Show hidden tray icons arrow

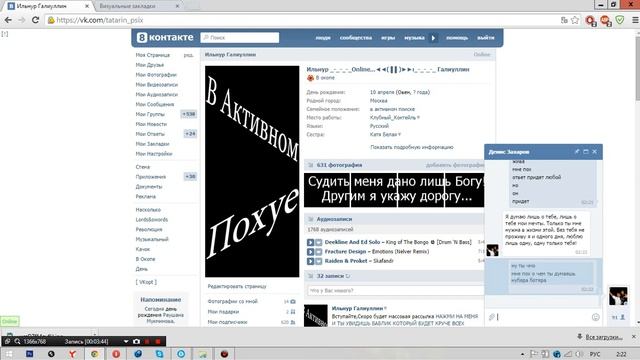[522, 354]
